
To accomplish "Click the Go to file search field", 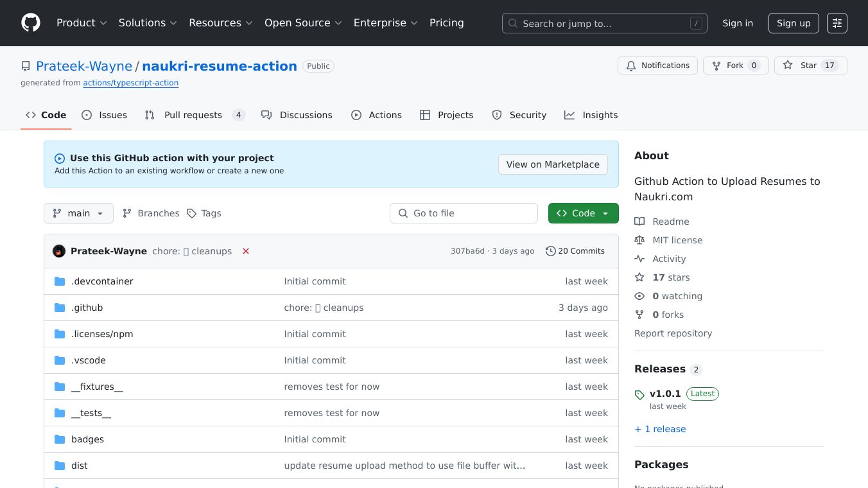I will (x=464, y=213).
